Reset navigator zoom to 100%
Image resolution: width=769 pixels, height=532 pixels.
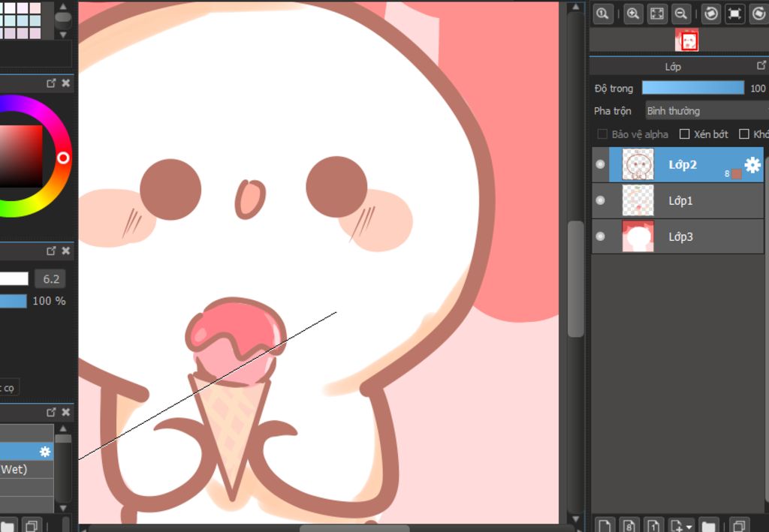tap(603, 14)
